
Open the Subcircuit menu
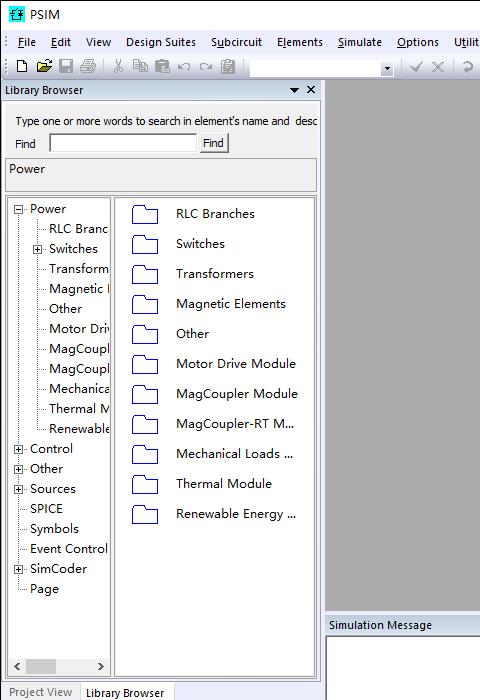click(236, 42)
